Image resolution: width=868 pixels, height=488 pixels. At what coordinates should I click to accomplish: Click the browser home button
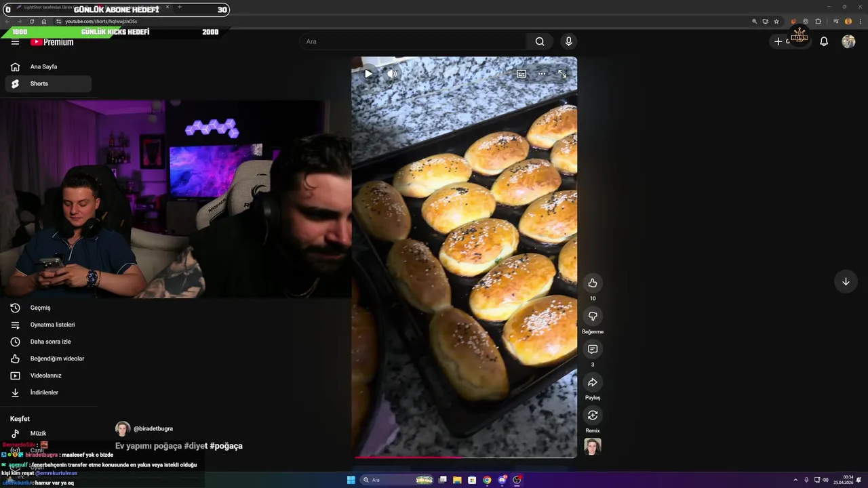click(44, 22)
